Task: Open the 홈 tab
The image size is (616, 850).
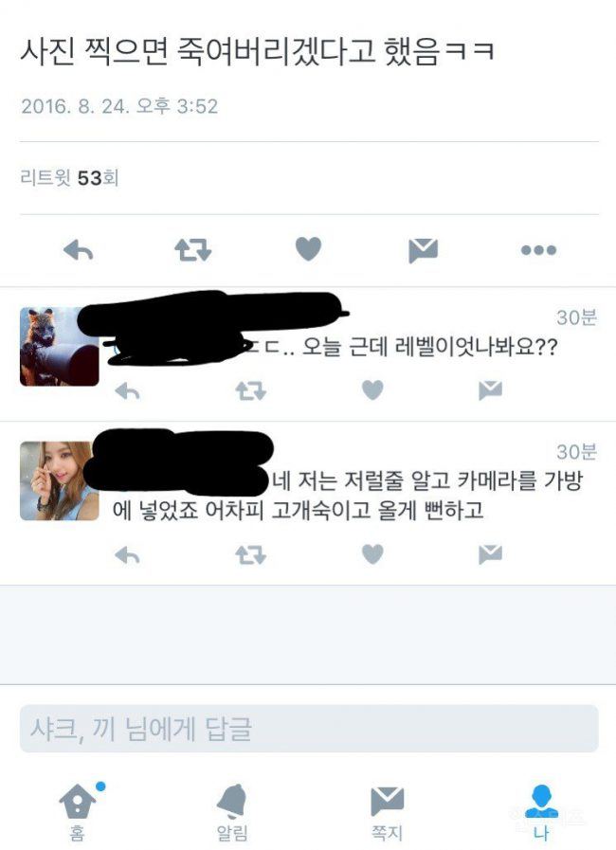Action: pyautogui.click(x=78, y=811)
